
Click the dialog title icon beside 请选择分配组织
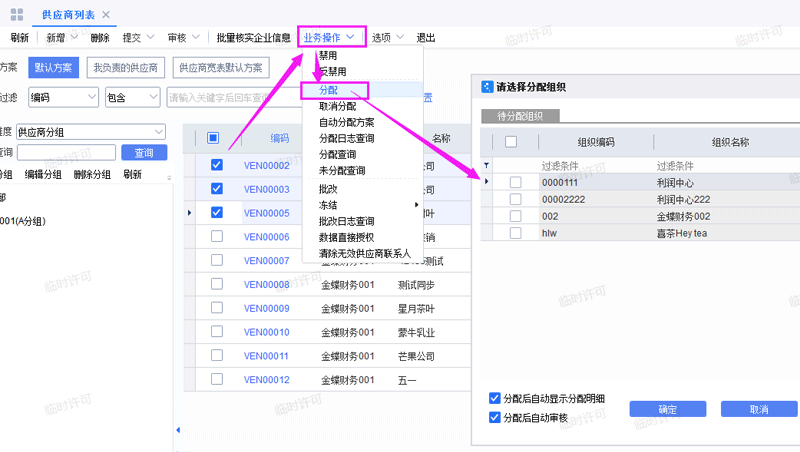(487, 87)
